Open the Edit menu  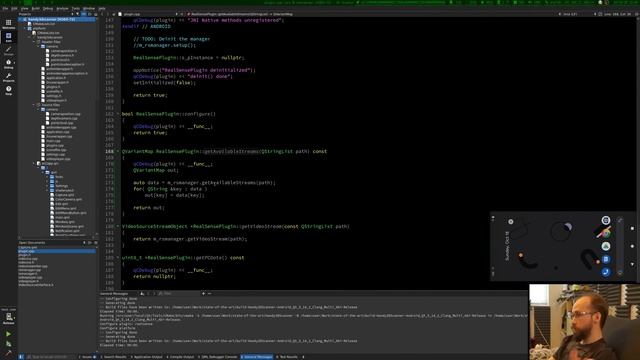coord(14,8)
